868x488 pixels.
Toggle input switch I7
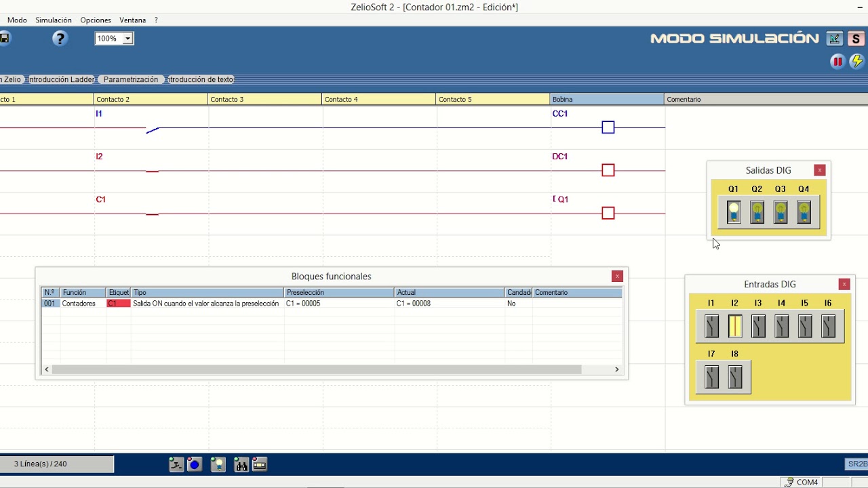711,377
